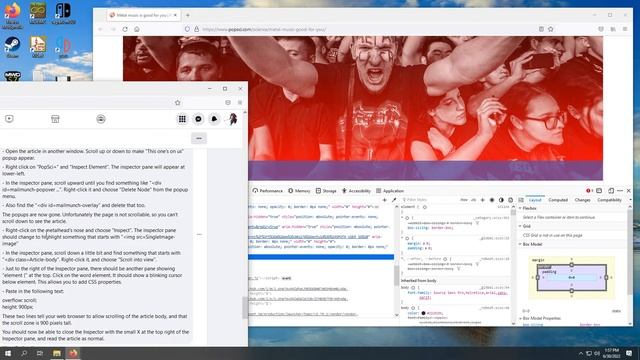Click the post options three-dot button

(199, 138)
